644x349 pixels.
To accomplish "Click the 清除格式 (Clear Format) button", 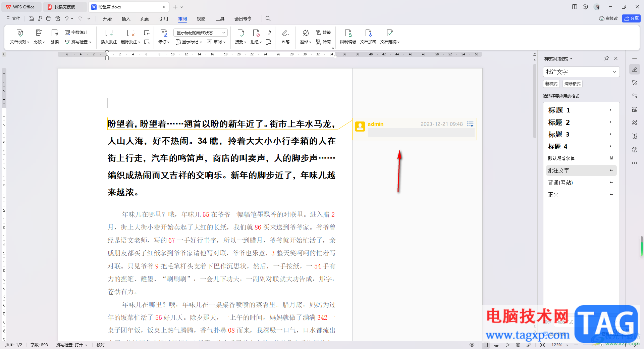I will [x=572, y=84].
